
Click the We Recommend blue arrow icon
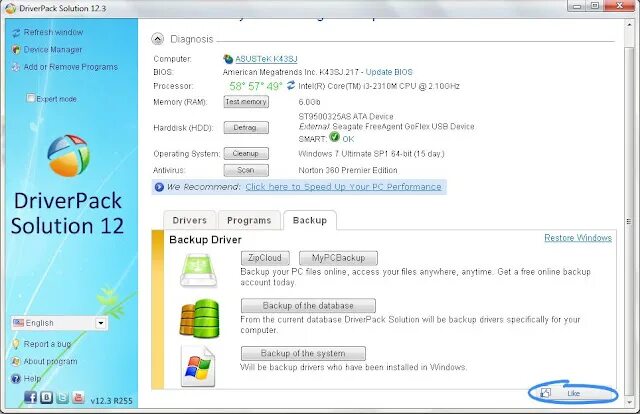[159, 187]
